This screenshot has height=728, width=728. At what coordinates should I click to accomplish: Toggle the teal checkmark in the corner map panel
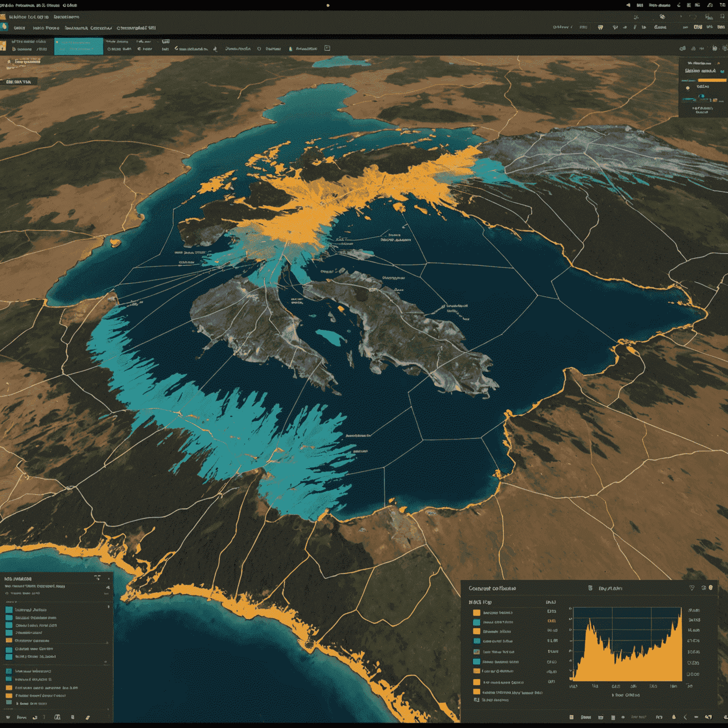[722, 71]
